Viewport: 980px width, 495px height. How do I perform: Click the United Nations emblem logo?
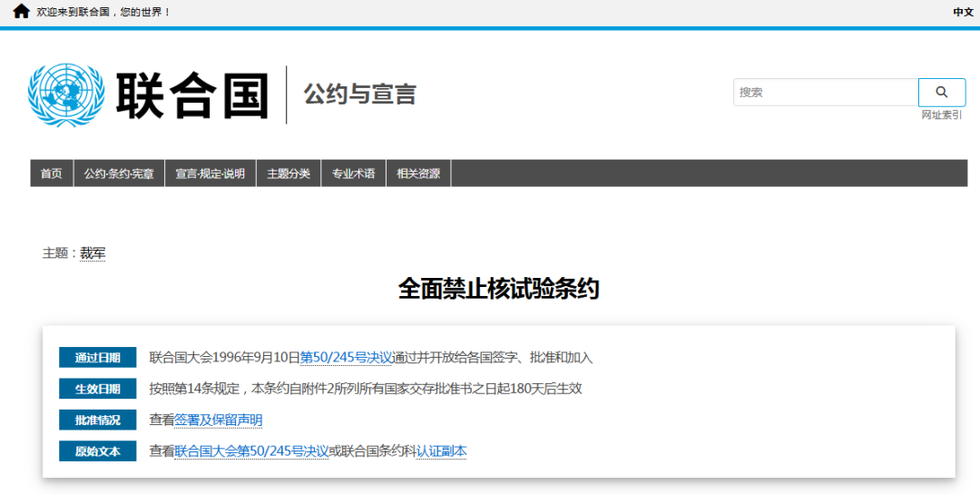66,94
